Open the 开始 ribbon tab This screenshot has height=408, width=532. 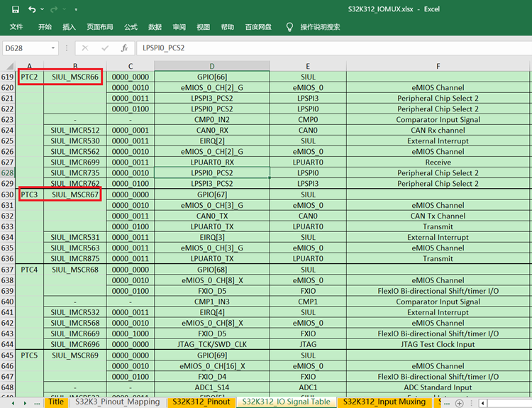[45, 27]
